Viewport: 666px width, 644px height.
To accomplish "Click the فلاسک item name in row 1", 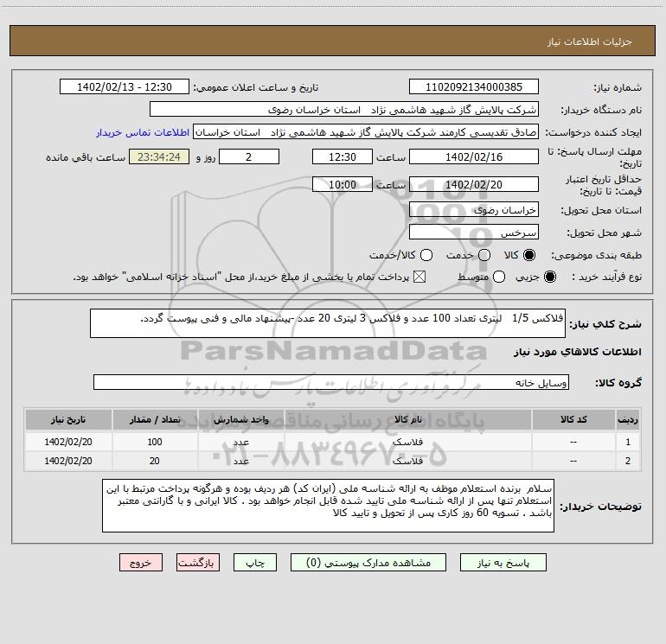I will click(407, 442).
